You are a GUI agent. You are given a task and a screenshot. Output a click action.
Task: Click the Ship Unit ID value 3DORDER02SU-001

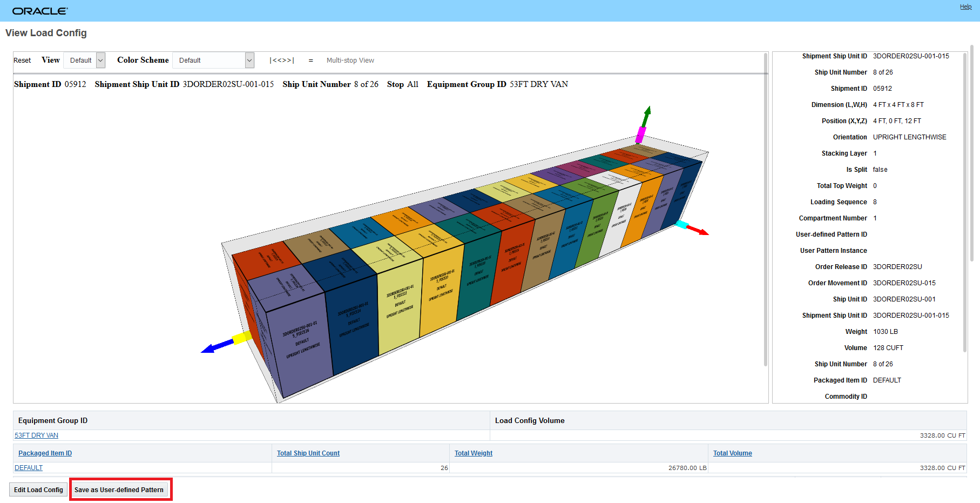click(904, 299)
